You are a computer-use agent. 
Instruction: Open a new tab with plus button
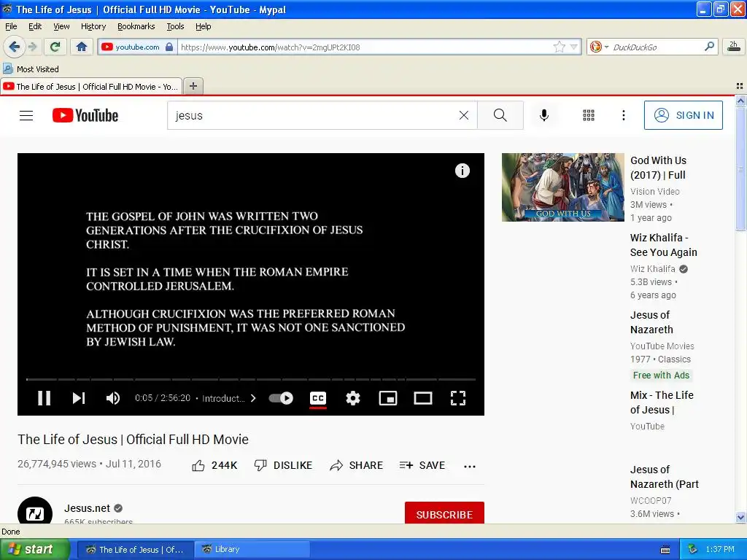[x=193, y=86]
